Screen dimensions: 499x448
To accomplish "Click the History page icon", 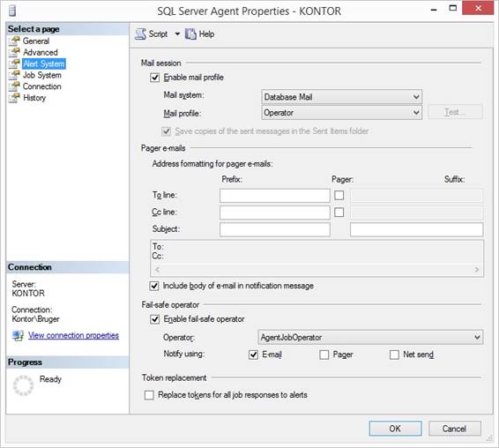I will [x=14, y=98].
